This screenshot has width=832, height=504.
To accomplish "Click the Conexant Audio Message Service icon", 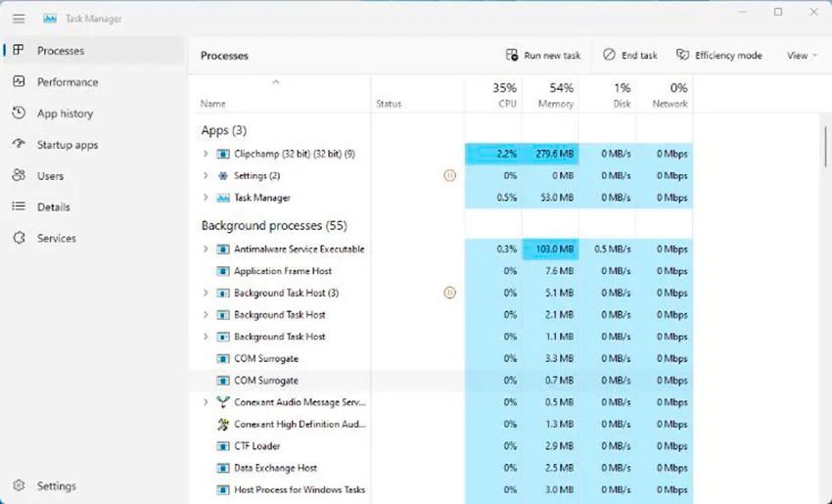I will point(223,402).
